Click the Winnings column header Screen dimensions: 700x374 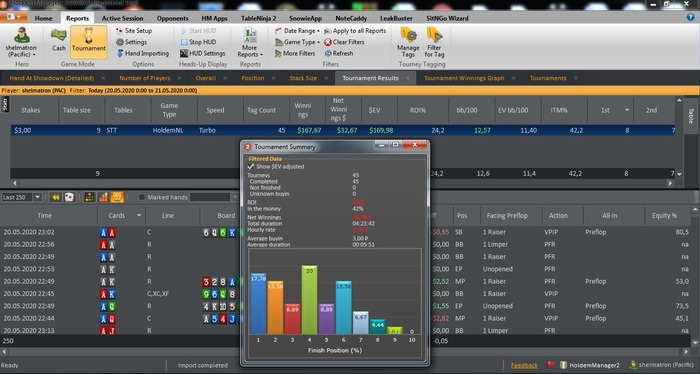point(303,110)
